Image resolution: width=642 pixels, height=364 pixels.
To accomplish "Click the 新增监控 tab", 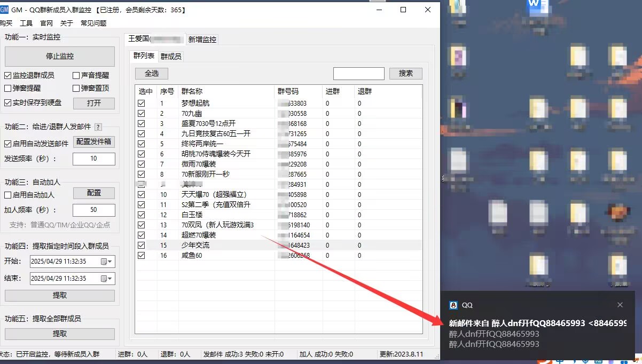I will (x=202, y=39).
